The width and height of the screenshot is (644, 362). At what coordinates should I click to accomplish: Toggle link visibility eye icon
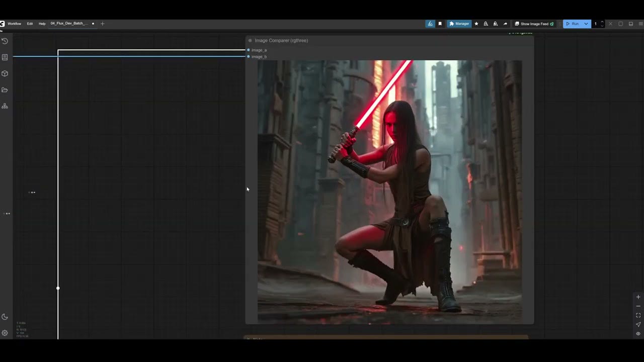[638, 333]
